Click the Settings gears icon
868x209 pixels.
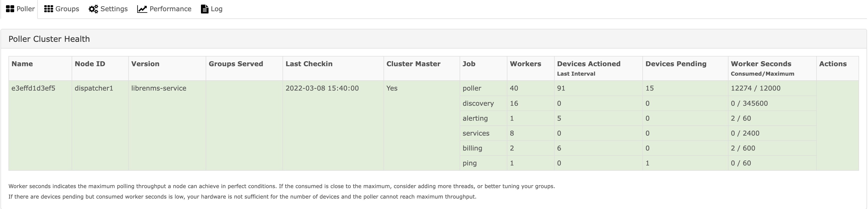pyautogui.click(x=93, y=9)
